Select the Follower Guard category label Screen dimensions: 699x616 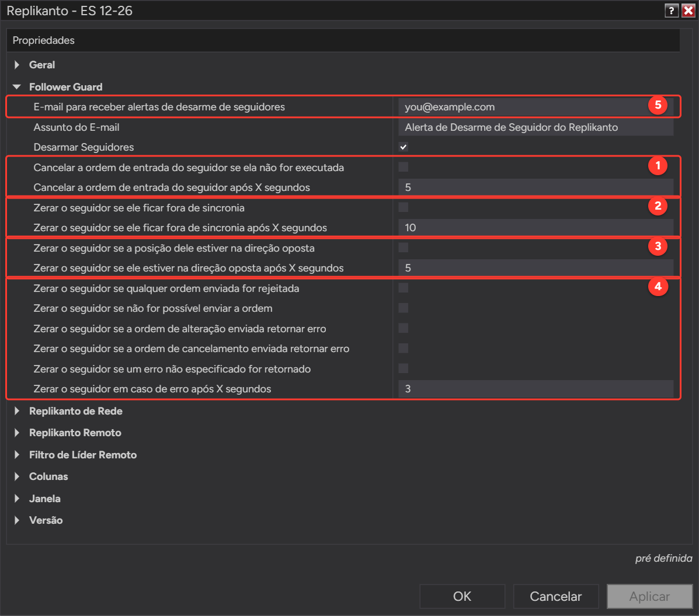tap(65, 87)
